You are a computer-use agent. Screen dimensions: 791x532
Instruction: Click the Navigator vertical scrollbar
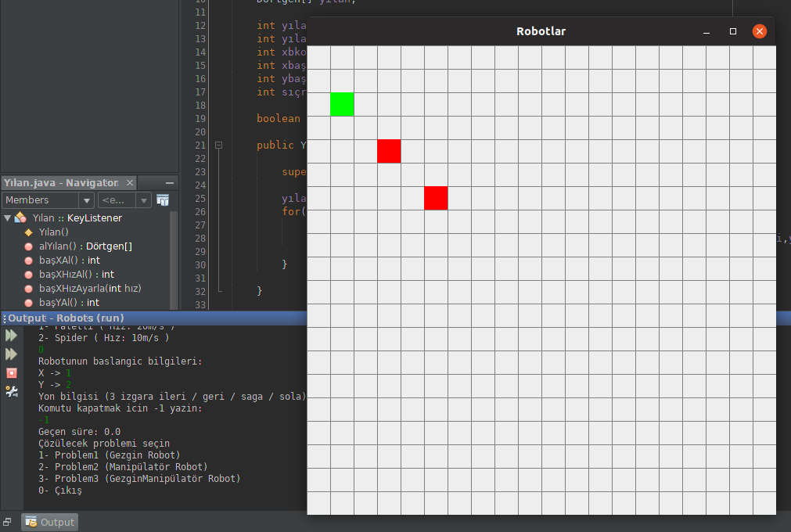[174, 260]
